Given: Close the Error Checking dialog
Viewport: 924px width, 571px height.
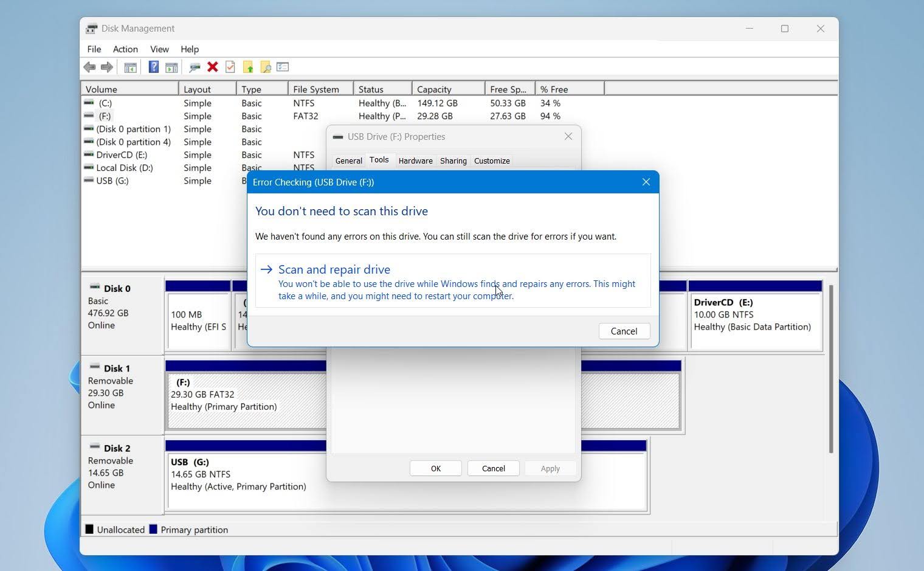Looking at the screenshot, I should [646, 182].
